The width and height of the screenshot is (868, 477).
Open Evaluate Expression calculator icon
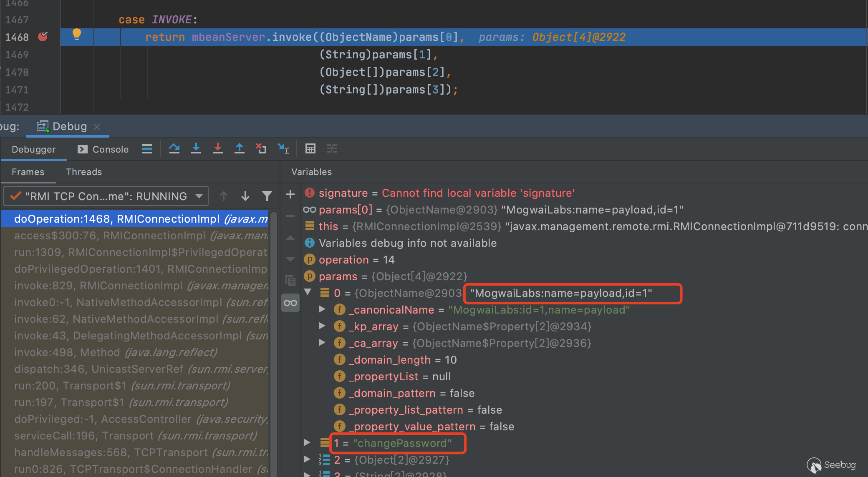tap(310, 148)
